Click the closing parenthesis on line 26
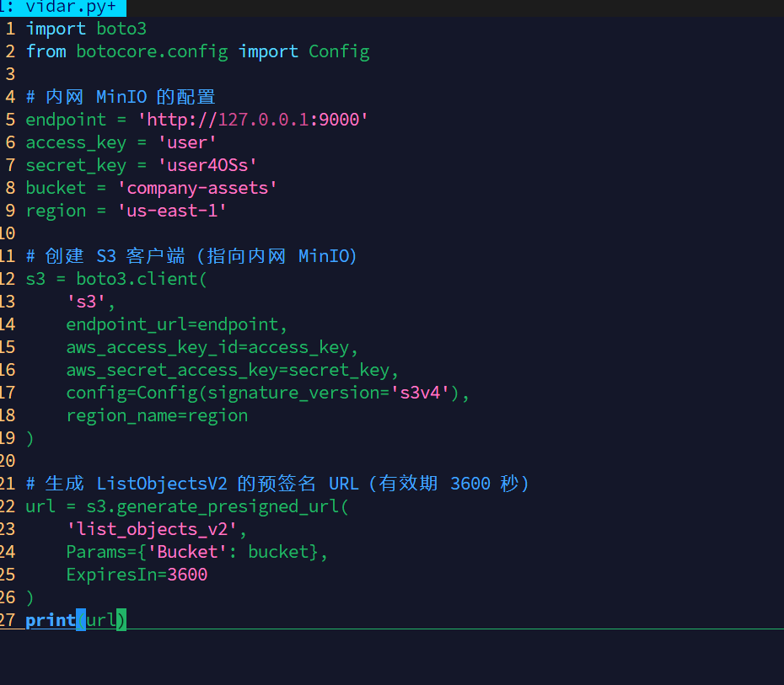The image size is (784, 685). tap(30, 597)
